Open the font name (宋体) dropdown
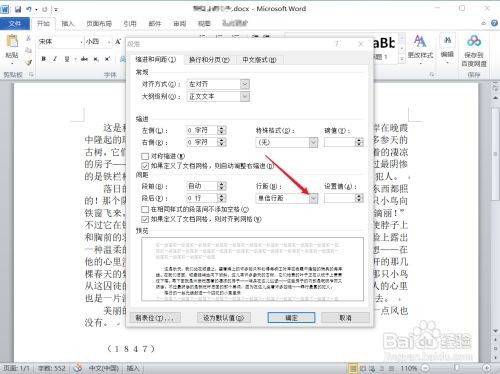The height and width of the screenshot is (374, 500). coord(81,42)
